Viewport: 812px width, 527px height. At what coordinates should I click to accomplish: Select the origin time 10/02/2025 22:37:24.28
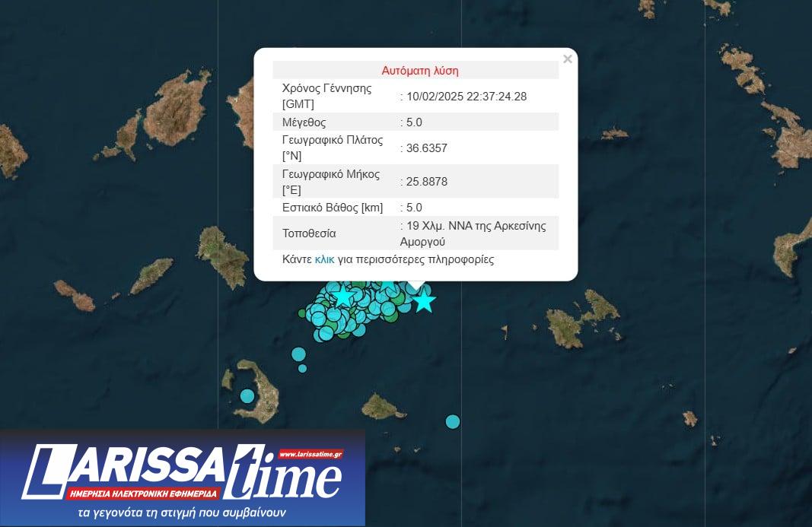coord(467,97)
